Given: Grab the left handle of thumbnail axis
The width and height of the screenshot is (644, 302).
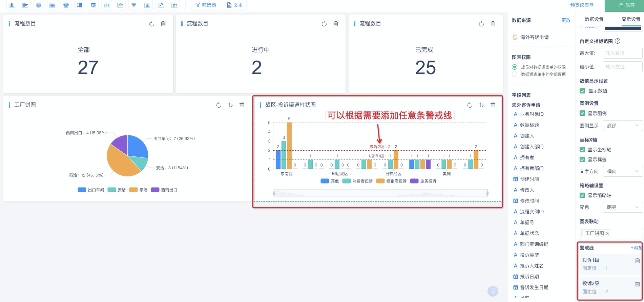Looking at the screenshot, I should pos(274,194).
